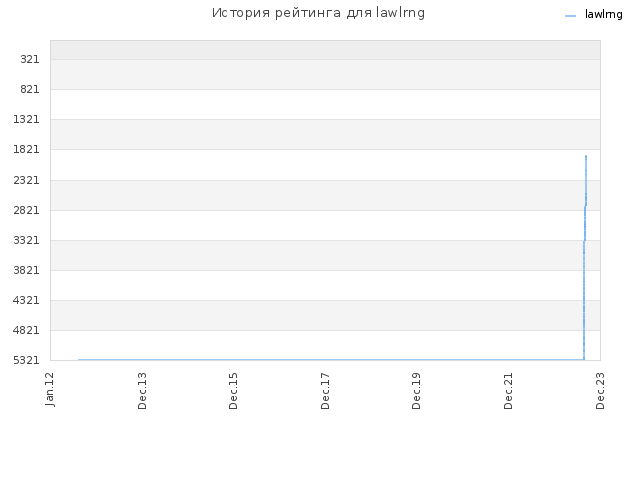640x480 pixels.
Task: Click the 321 y-axis label
Action: coord(30,60)
